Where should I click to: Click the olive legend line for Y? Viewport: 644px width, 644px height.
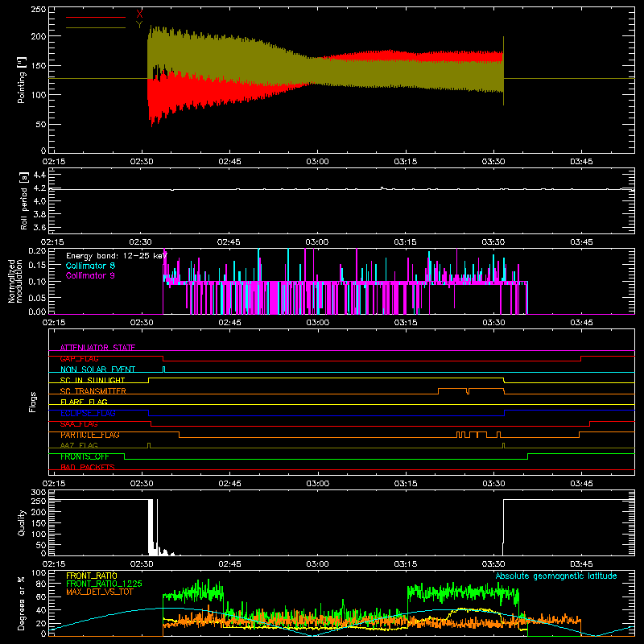point(96,27)
